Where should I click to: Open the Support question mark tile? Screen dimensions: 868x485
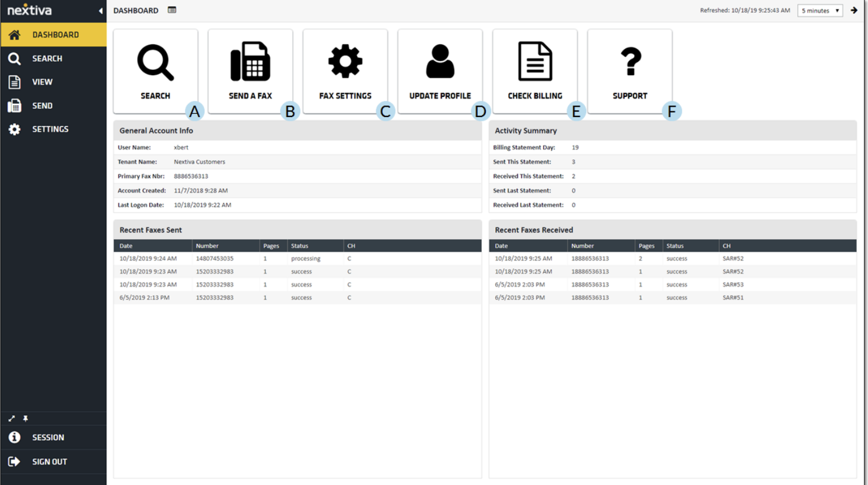629,71
